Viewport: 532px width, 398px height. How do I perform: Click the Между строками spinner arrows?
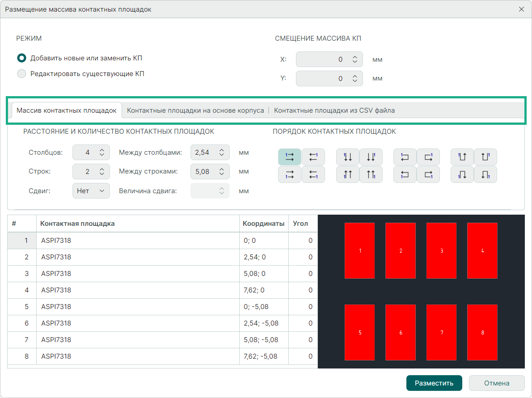222,171
